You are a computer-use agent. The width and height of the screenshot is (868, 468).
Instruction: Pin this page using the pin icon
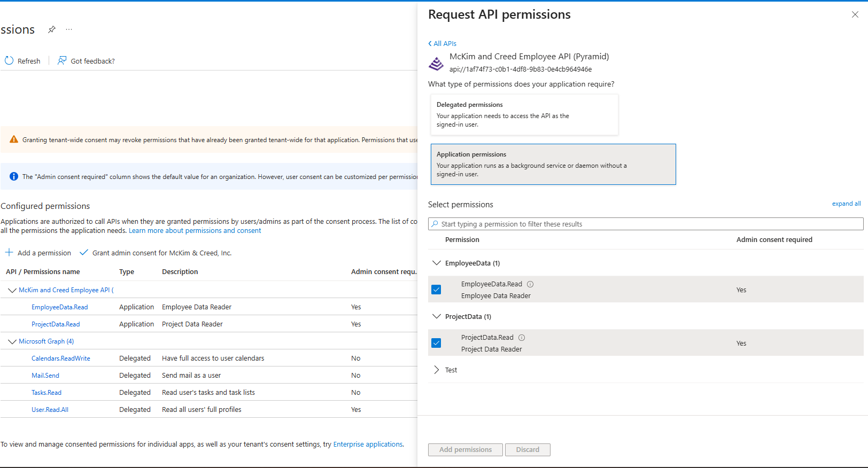52,29
